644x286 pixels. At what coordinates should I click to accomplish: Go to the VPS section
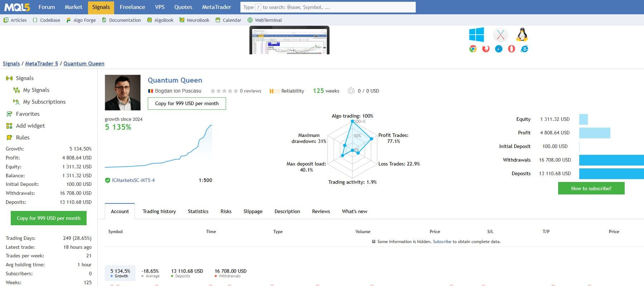point(160,7)
